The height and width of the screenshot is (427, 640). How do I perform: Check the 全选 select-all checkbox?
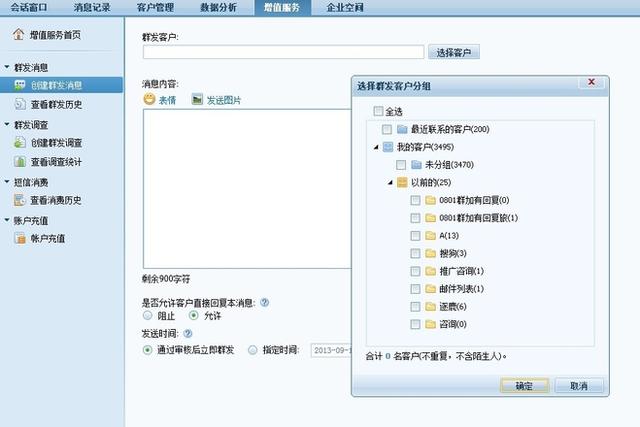(378, 111)
